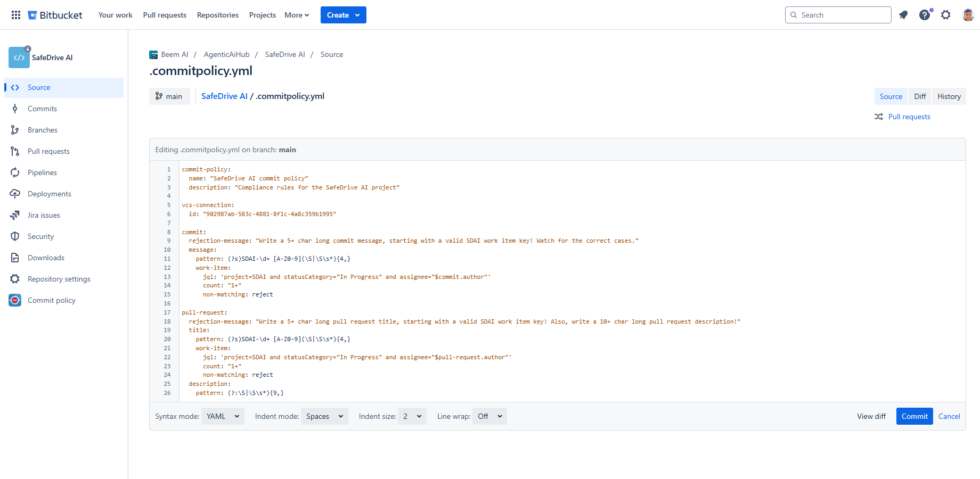980x479 pixels.
Task: Click the Commit policy red icon
Action: click(x=15, y=300)
